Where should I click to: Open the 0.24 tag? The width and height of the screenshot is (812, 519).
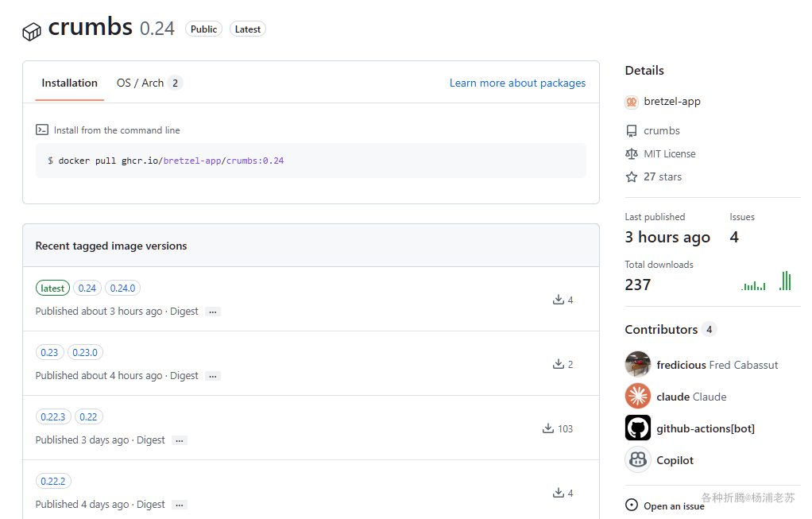coord(87,288)
